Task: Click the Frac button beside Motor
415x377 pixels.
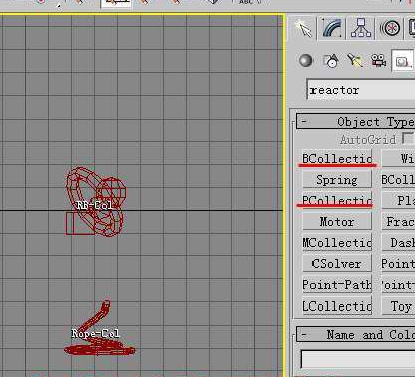Action: point(398,222)
